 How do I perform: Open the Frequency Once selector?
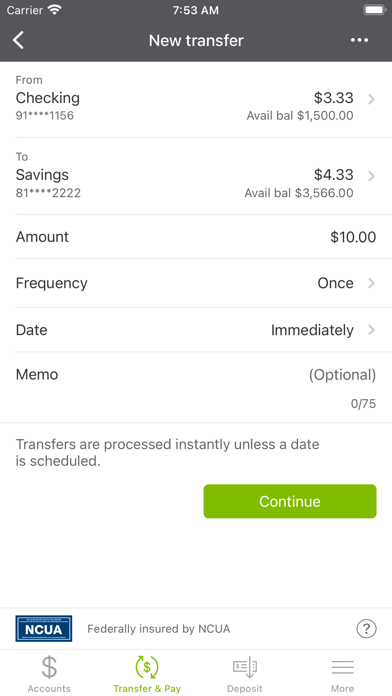point(196,283)
